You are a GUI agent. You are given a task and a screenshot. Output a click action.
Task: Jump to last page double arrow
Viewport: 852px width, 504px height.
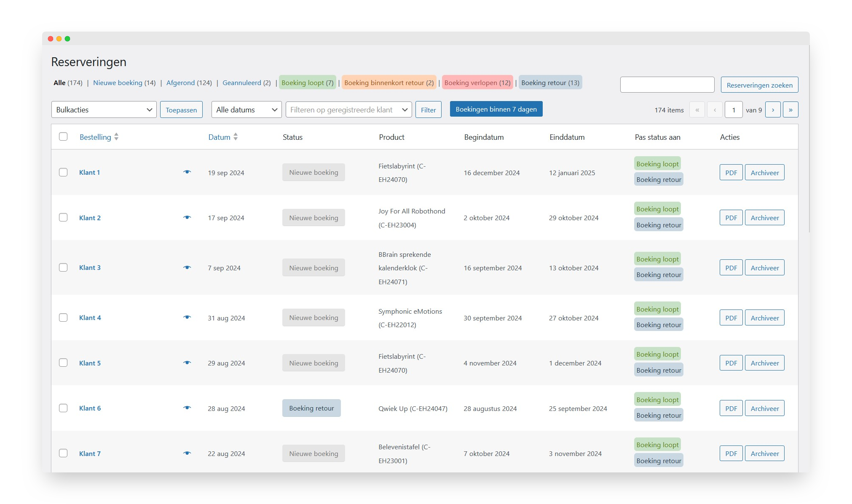click(790, 110)
